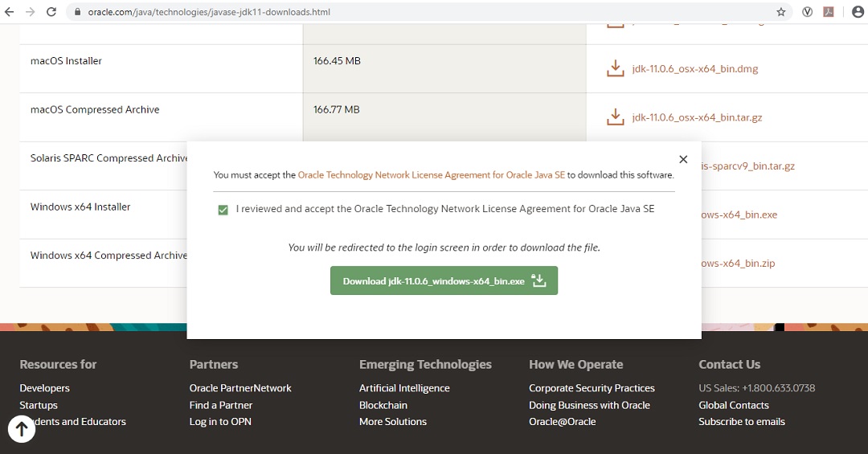Click the download icon for osx-x64_bin.tar.gz

pyautogui.click(x=615, y=117)
